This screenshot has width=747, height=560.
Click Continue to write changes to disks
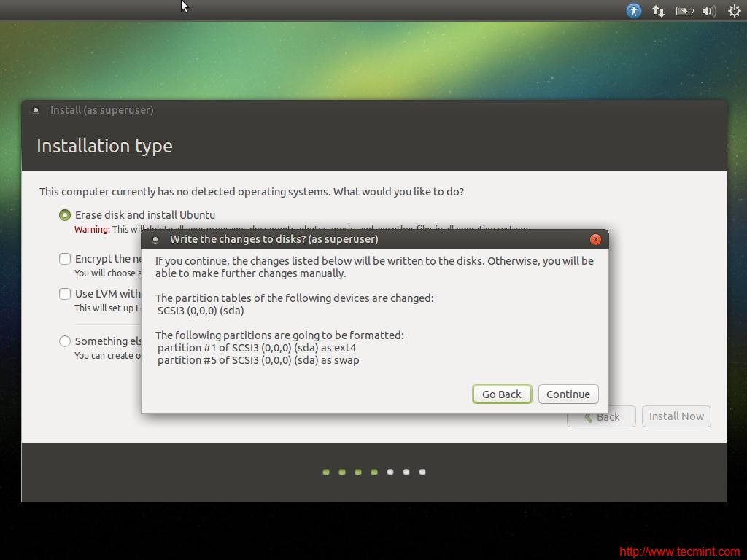(568, 394)
